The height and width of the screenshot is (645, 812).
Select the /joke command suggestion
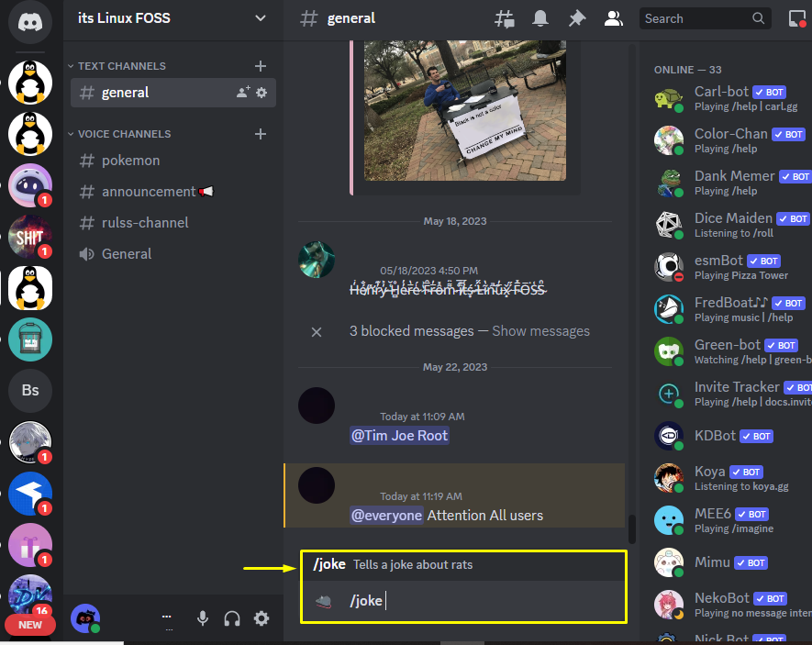463,565
